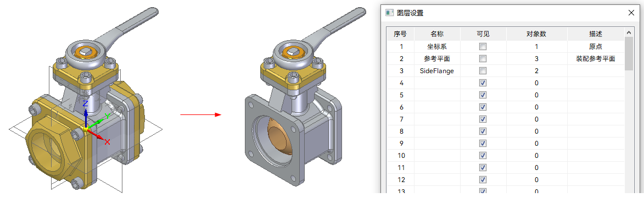Disable visibility checkbox of layer 7
This screenshot has width=644, height=203.
(x=483, y=119)
